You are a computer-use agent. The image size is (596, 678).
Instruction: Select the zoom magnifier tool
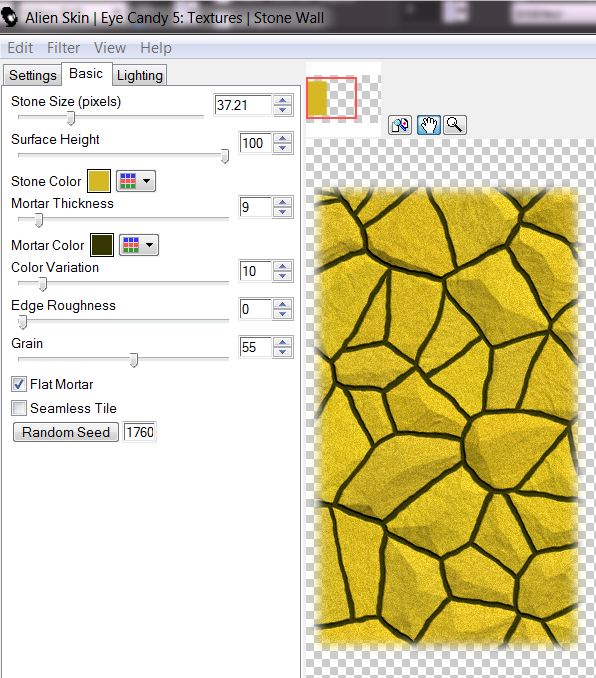[455, 125]
